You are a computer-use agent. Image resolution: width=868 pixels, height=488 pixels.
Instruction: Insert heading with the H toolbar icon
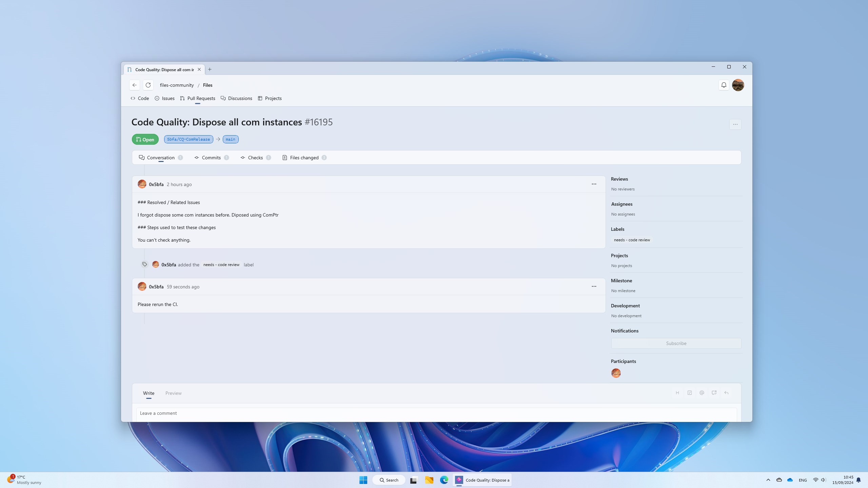(x=677, y=393)
